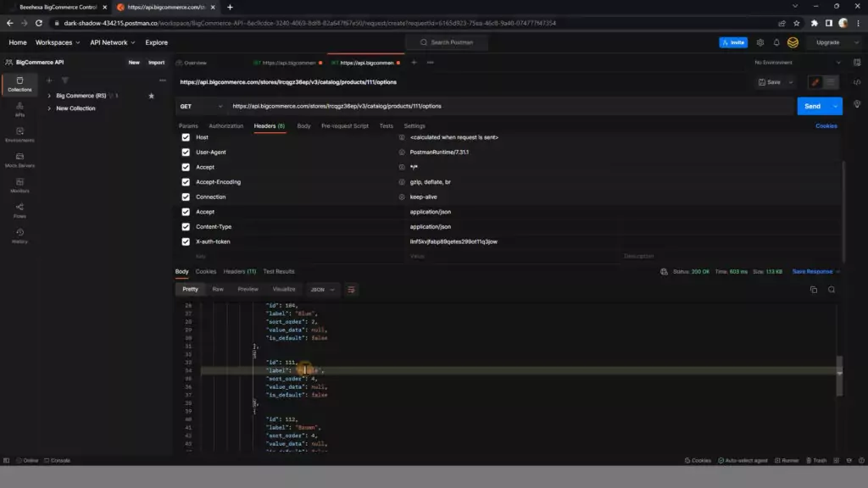Toggle the Content-Type header checkbox
This screenshot has height=488, width=868.
(186, 226)
